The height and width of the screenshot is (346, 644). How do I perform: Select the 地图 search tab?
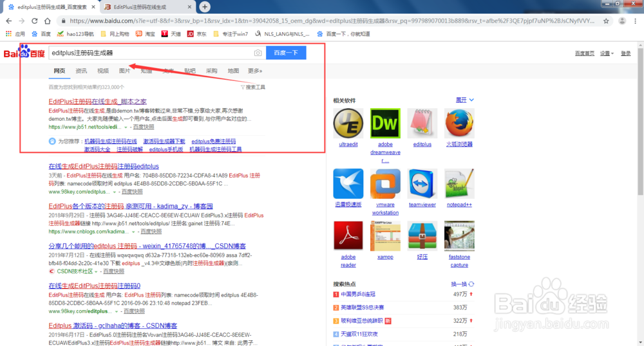pos(233,71)
